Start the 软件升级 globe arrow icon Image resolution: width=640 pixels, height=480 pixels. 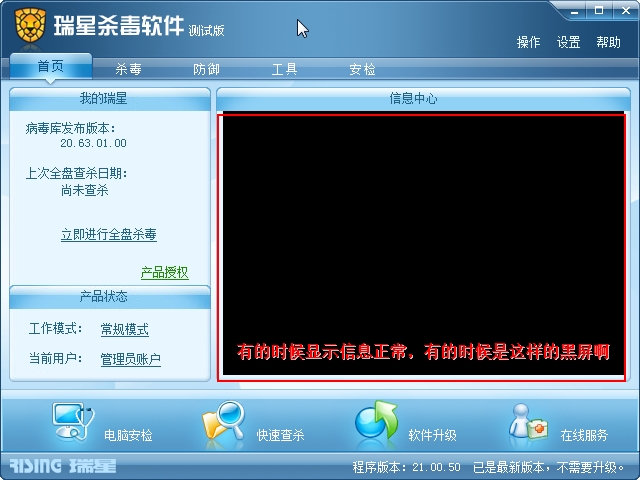tap(376, 421)
